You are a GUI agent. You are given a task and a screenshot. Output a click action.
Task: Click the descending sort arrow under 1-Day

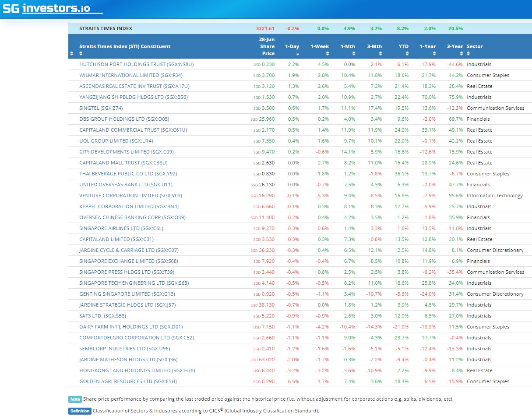(x=298, y=54)
